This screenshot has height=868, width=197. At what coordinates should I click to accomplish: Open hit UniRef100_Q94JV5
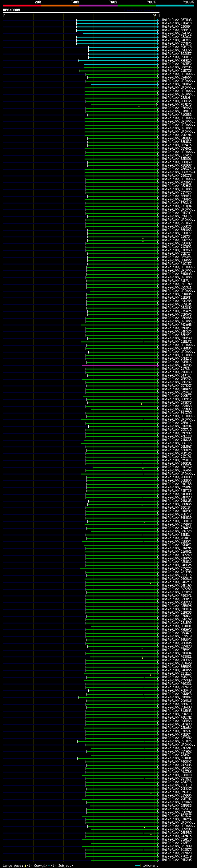tap(177, 33)
